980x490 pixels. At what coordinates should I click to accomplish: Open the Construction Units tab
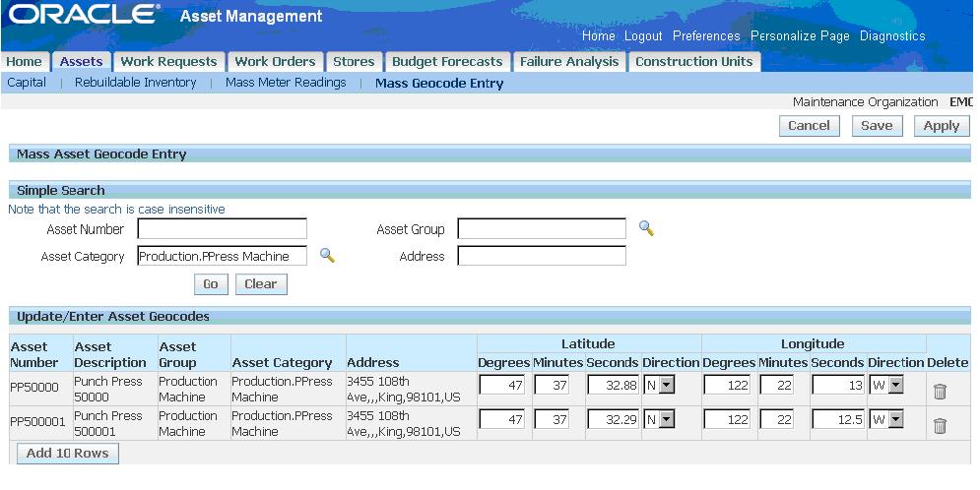point(694,62)
